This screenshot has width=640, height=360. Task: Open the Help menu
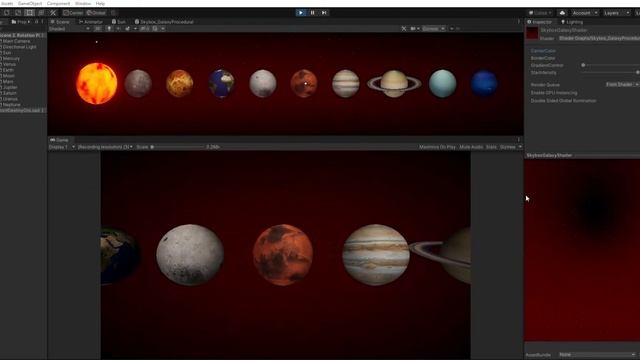click(100, 3)
